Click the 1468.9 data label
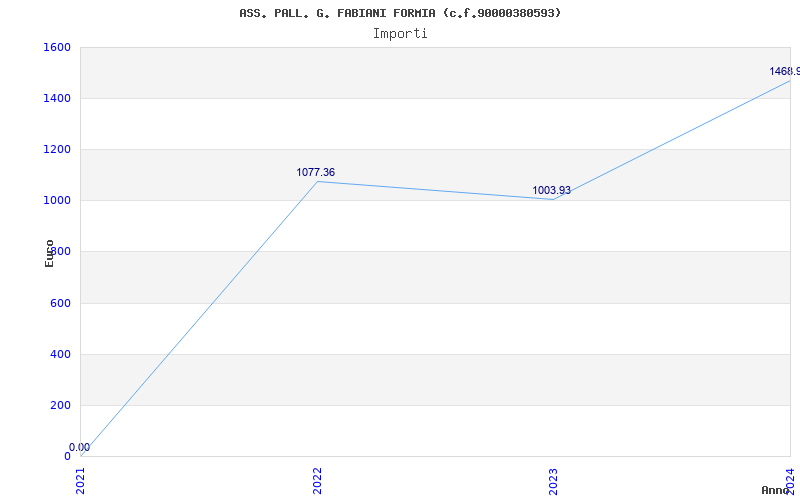 pyautogui.click(x=785, y=71)
